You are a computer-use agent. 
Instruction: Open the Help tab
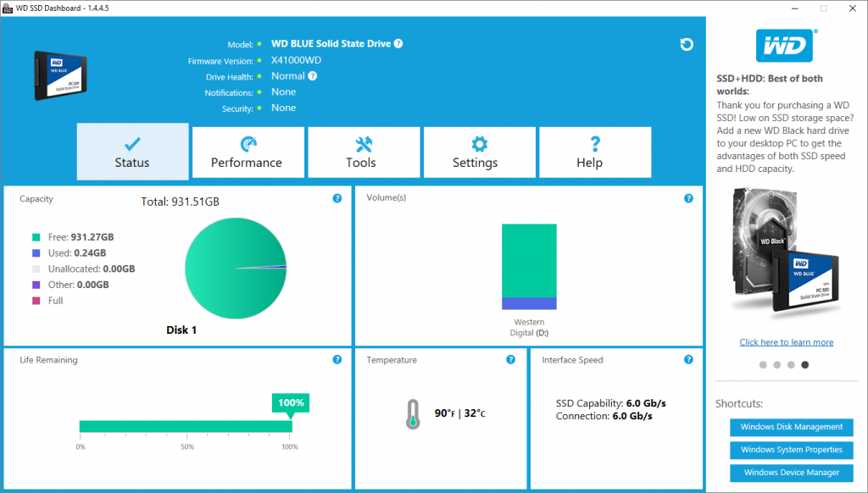[x=595, y=152]
